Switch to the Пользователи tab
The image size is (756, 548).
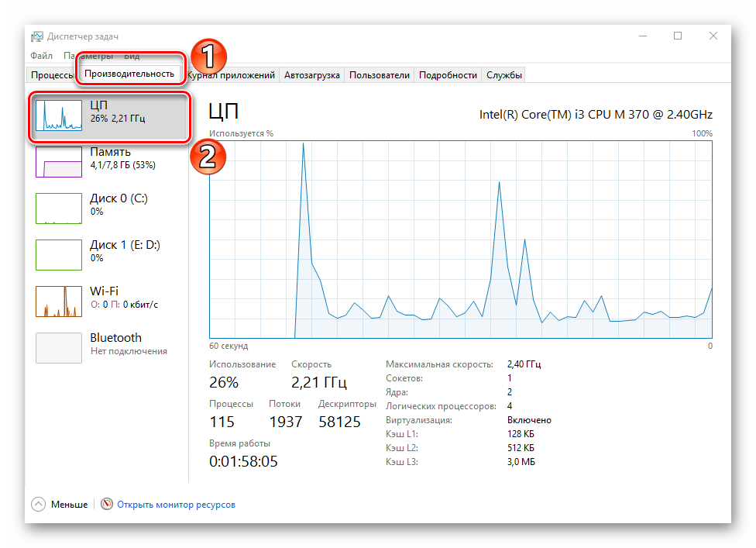[x=379, y=75]
